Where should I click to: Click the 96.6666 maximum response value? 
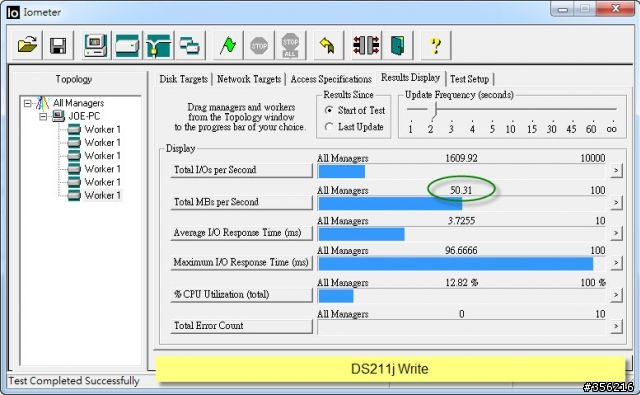461,250
